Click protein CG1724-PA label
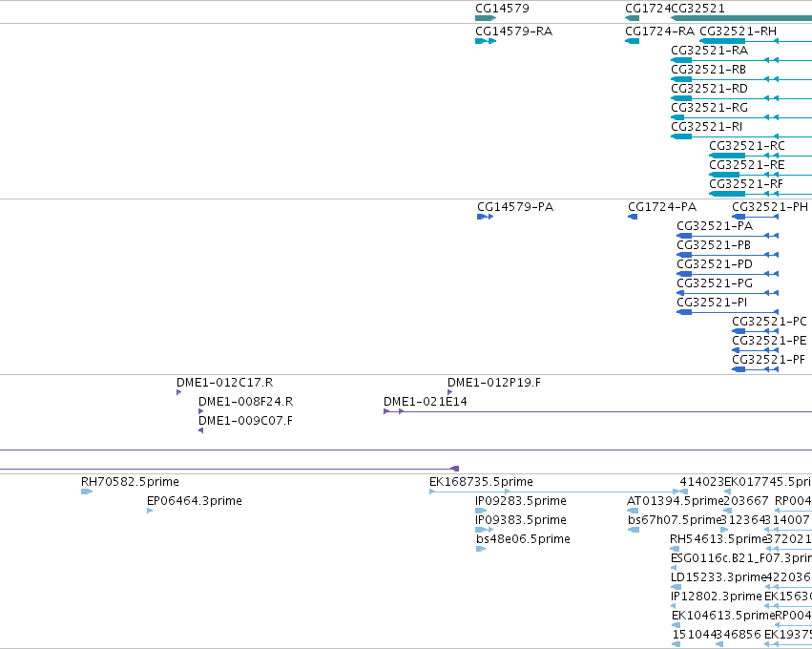The height and width of the screenshot is (649, 812). [x=662, y=207]
